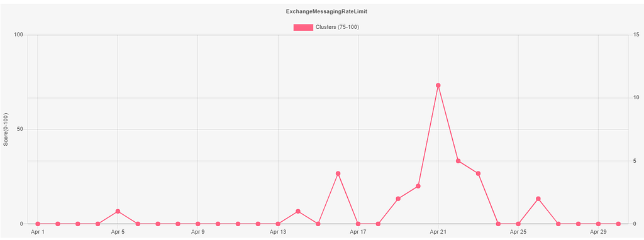Select the Apr 16 data point spike

click(x=338, y=173)
